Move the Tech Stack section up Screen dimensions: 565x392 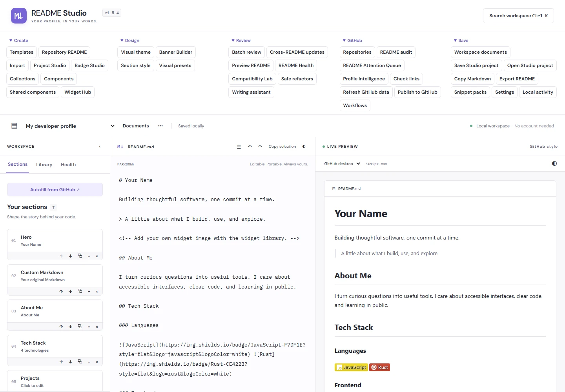tap(61, 362)
